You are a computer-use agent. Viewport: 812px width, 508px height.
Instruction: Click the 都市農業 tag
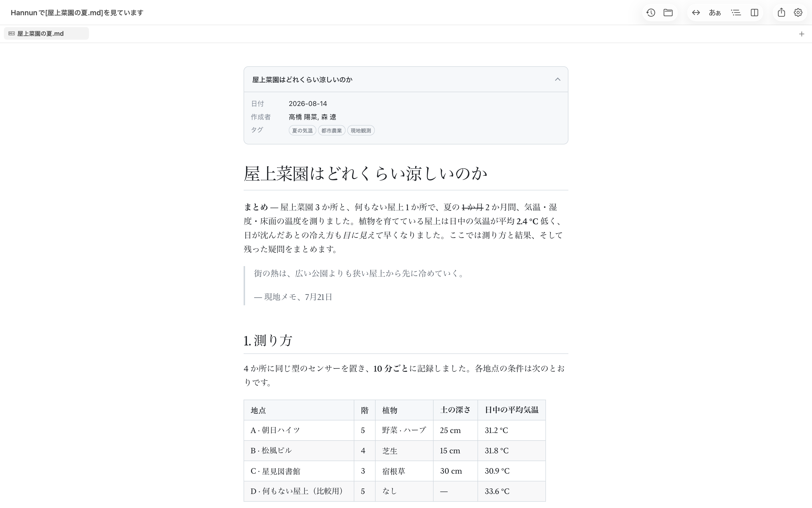click(x=332, y=131)
